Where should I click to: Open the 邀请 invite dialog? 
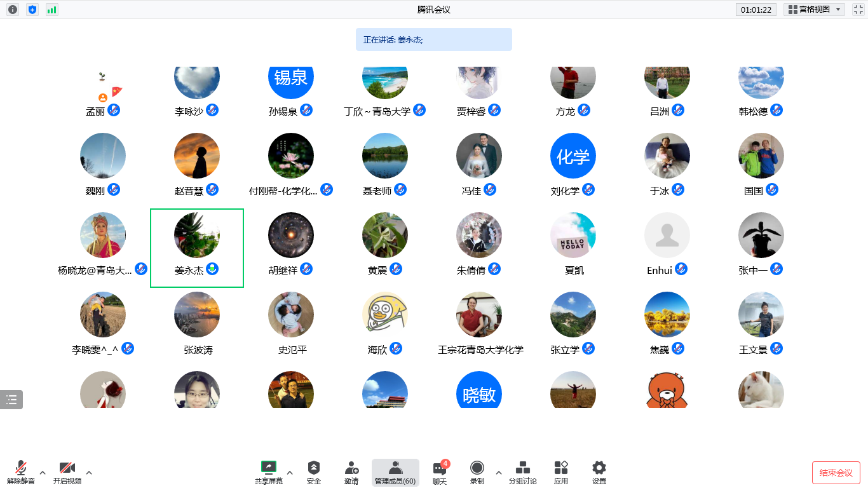coord(351,473)
